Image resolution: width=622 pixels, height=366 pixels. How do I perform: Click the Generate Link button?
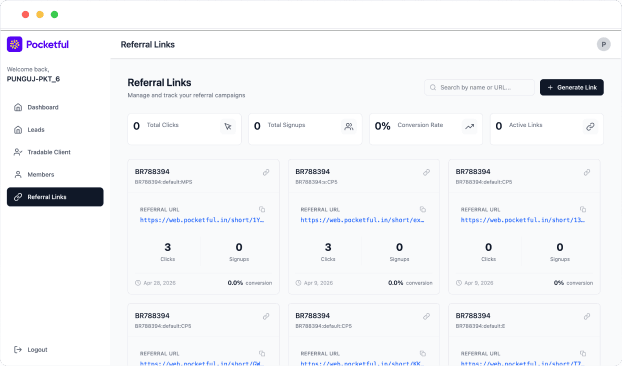tap(572, 87)
